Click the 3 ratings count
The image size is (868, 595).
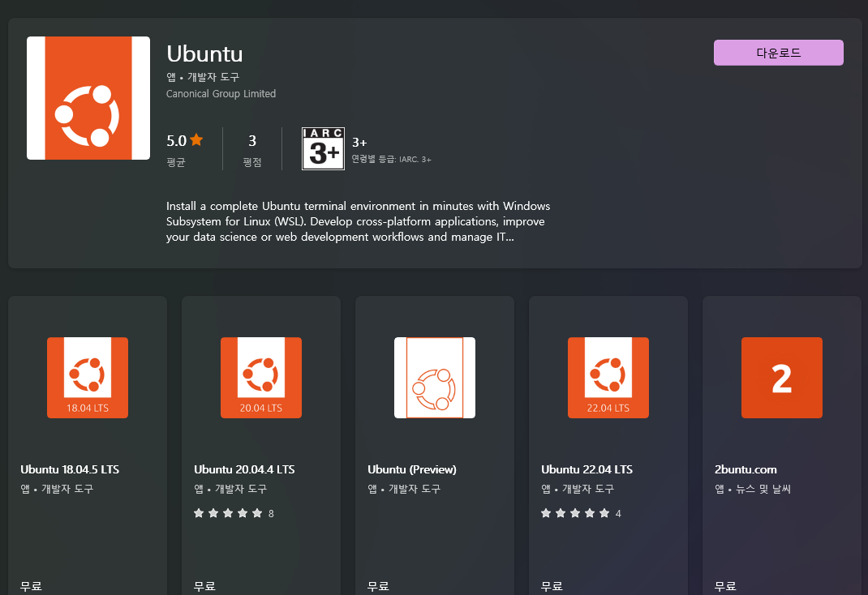tap(252, 141)
